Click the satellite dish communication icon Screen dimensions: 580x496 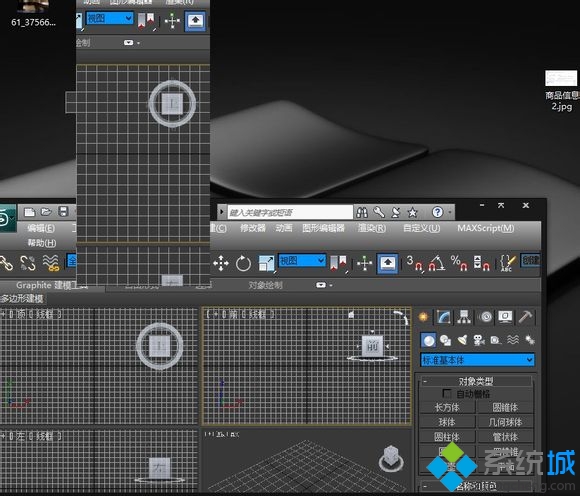(395, 212)
